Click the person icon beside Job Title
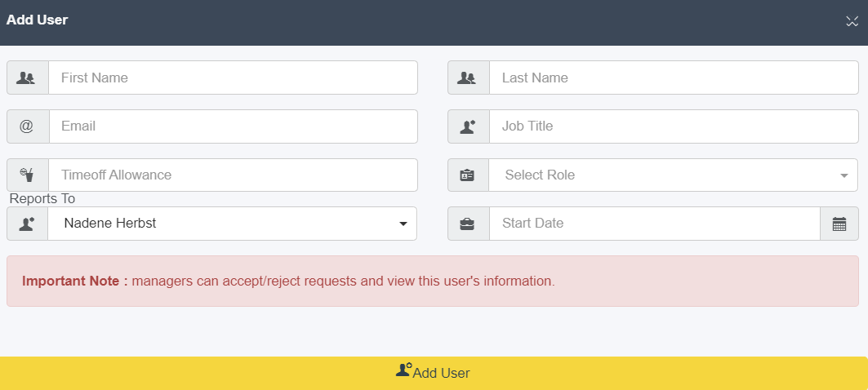Image resolution: width=868 pixels, height=390 pixels. point(468,126)
